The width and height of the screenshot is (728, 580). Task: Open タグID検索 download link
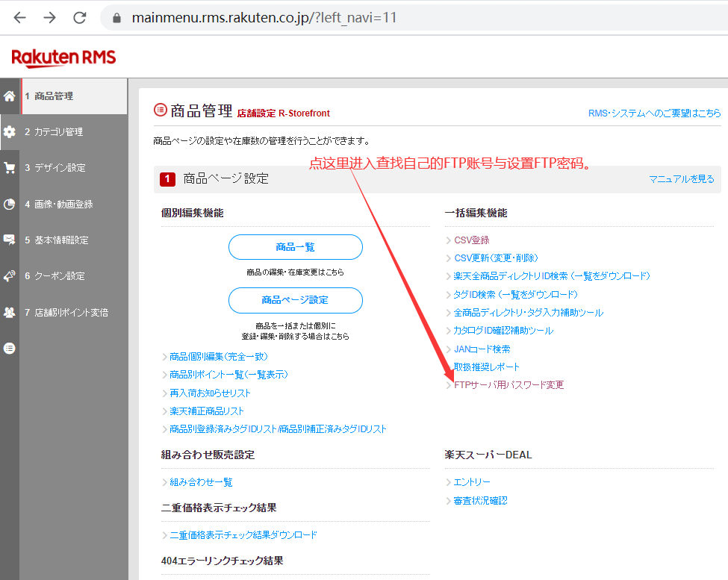pyautogui.click(x=515, y=295)
